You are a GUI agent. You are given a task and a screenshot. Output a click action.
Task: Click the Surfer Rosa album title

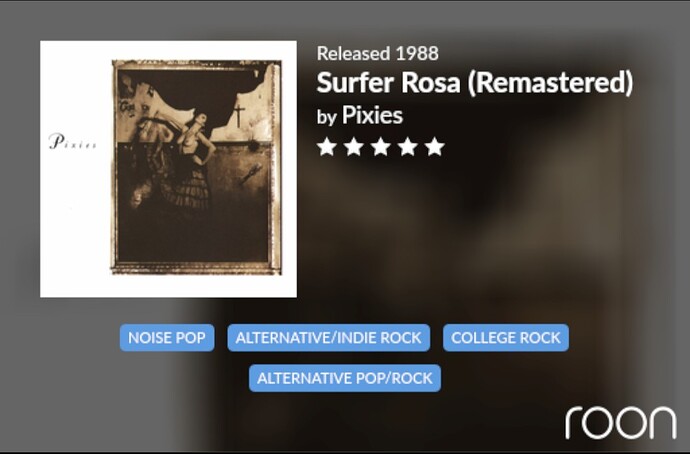click(389, 82)
